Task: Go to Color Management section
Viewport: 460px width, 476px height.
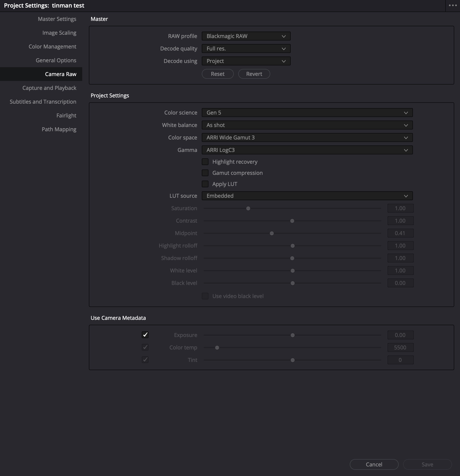Action: 52,47
